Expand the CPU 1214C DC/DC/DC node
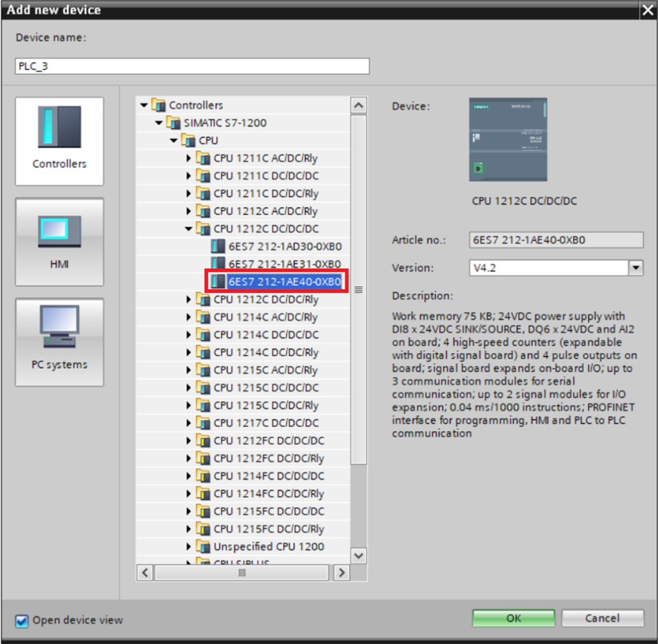The image size is (658, 644). (189, 335)
